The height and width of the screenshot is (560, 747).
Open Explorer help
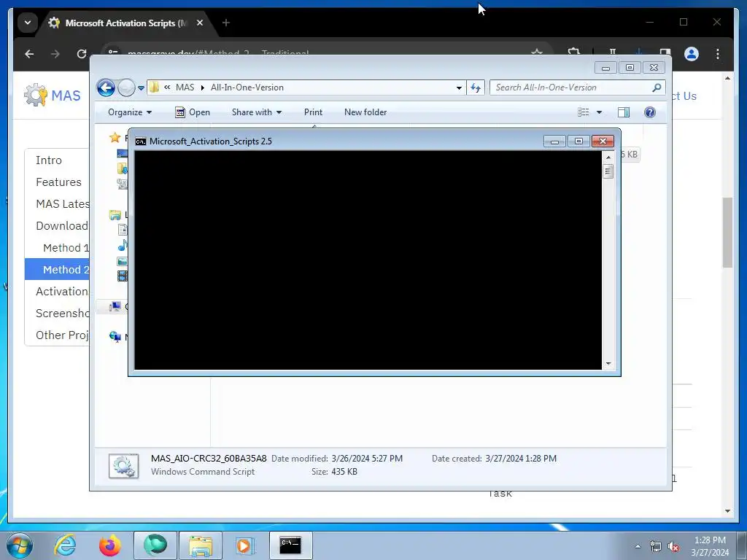(650, 112)
